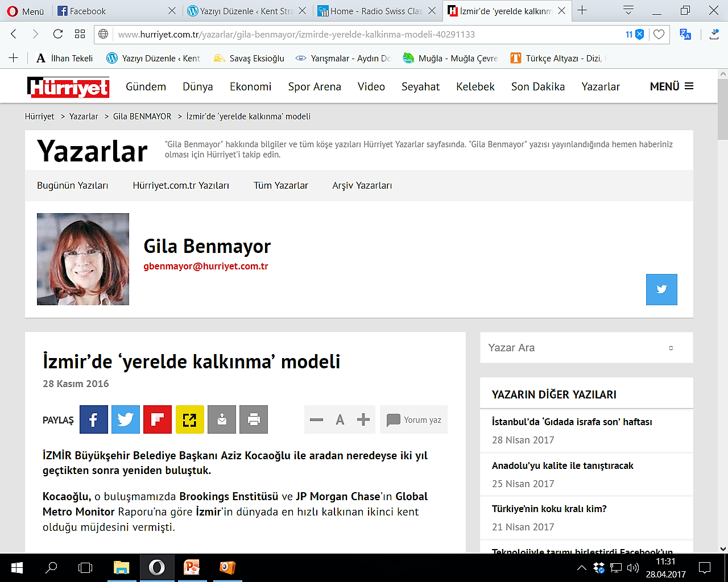728x582 pixels.
Task: Increase article font size plus button
Action: [x=363, y=420]
